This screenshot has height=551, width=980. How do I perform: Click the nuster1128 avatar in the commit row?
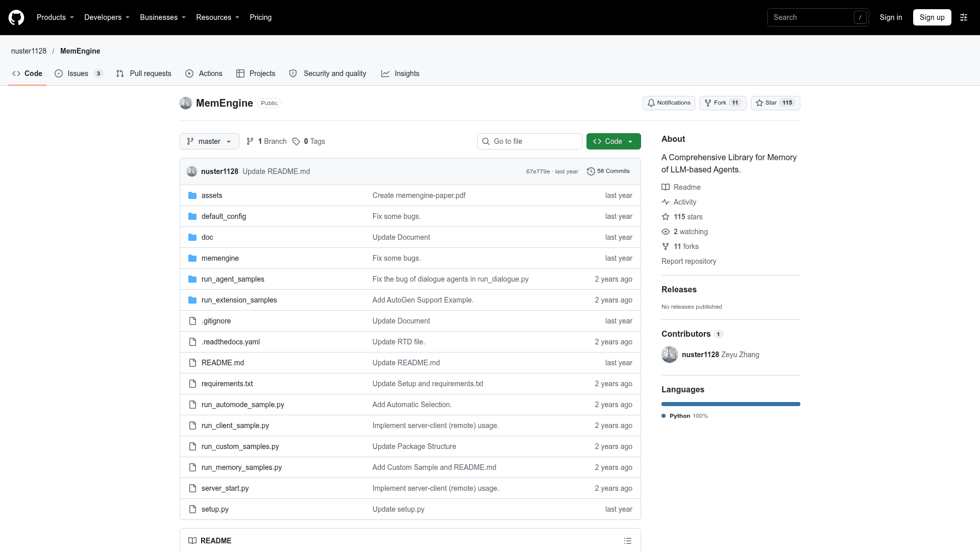(x=192, y=171)
